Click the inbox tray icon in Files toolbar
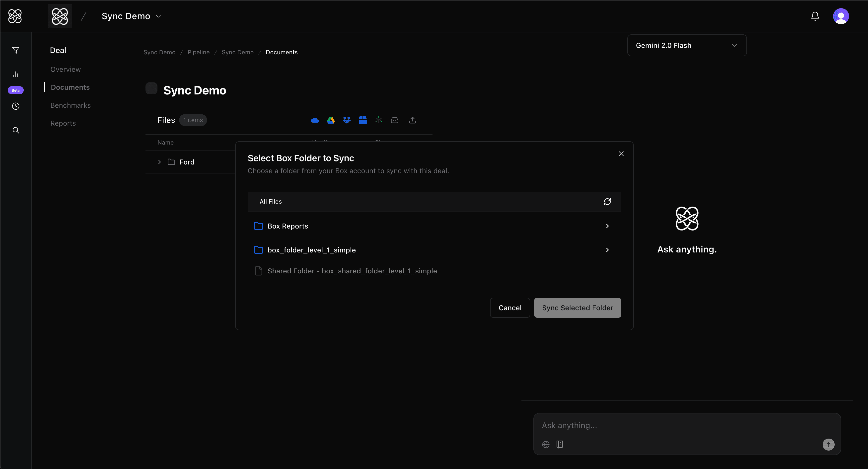The height and width of the screenshot is (469, 868). 395,120
